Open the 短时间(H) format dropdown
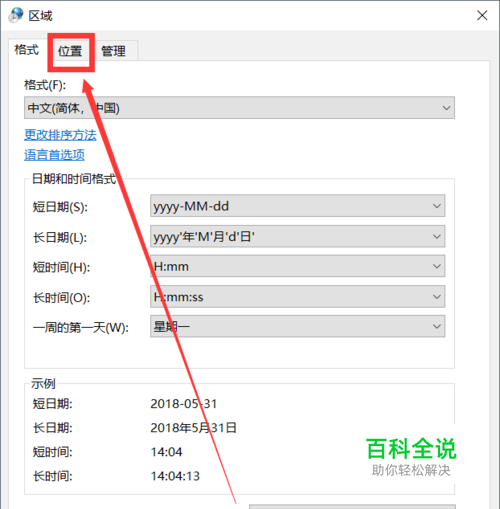This screenshot has height=509, width=500. click(x=297, y=266)
